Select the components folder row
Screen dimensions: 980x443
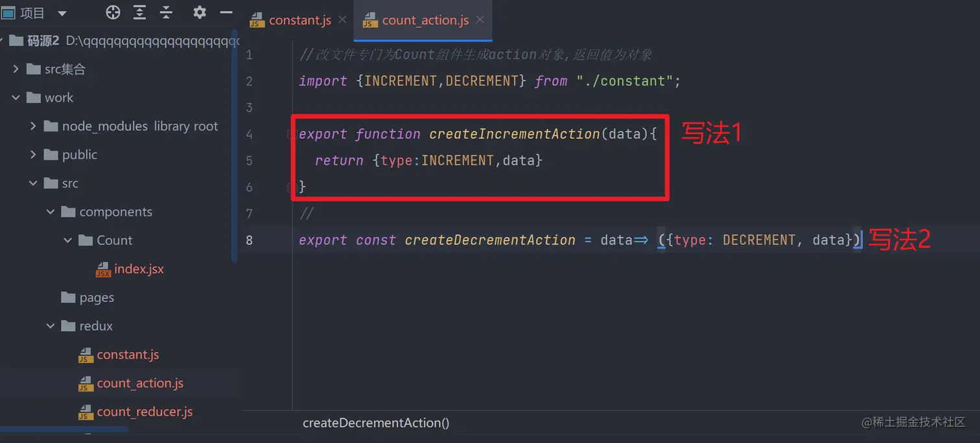[120, 211]
